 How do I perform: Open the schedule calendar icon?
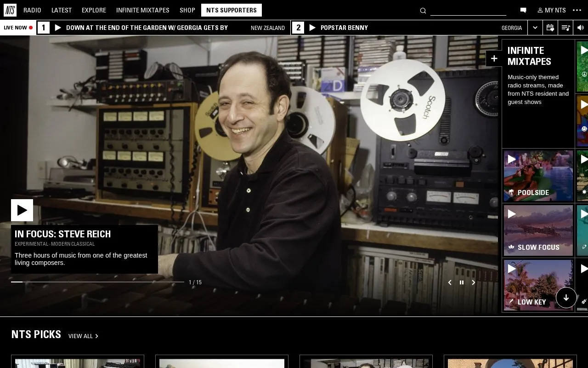click(x=550, y=28)
